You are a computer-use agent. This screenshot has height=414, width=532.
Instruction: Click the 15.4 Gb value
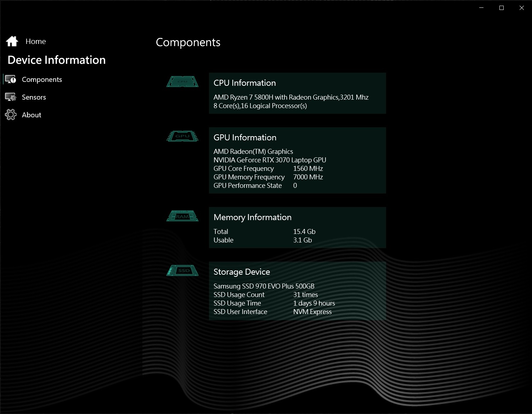coord(304,231)
